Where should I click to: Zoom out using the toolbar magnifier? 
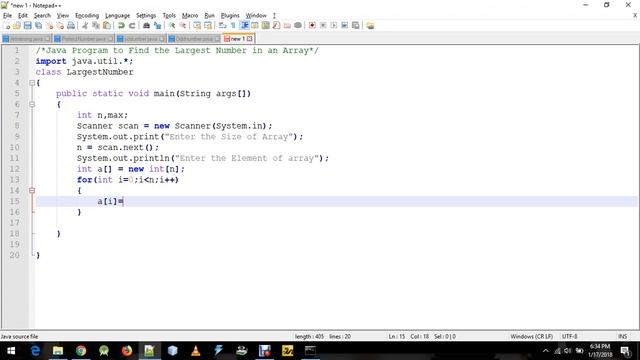point(183,26)
